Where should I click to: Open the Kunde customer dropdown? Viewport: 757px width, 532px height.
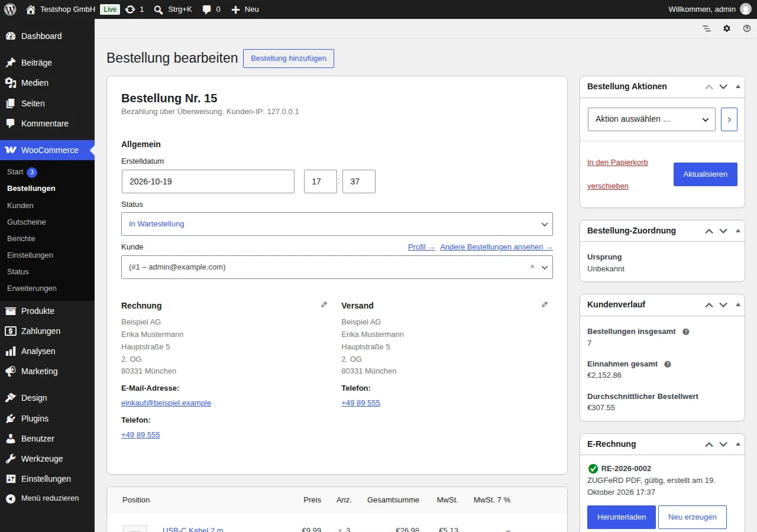(x=337, y=267)
